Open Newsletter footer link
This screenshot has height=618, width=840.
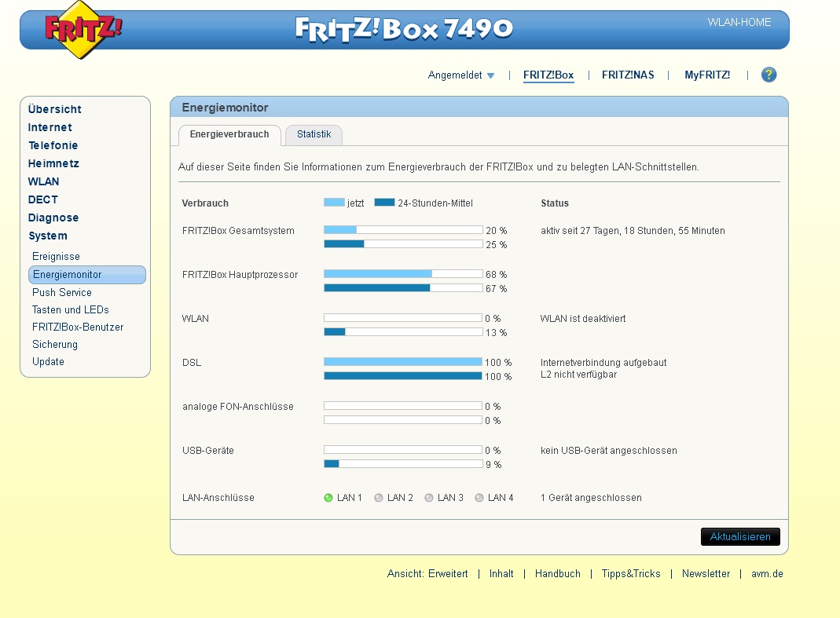pyautogui.click(x=706, y=573)
